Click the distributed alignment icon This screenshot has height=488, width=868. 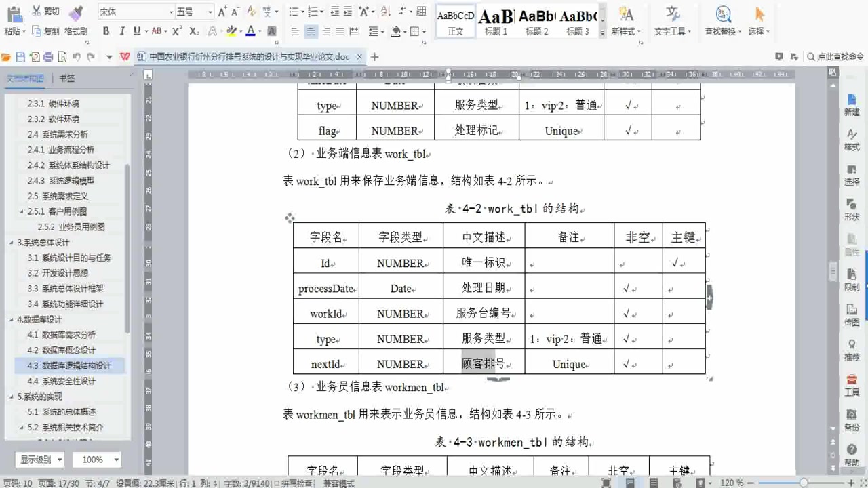pos(355,31)
